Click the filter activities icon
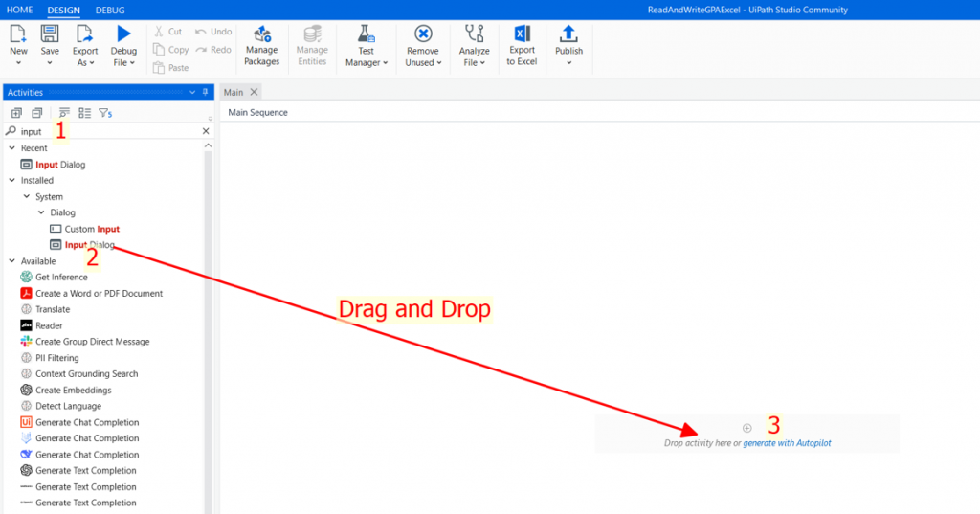Image resolution: width=980 pixels, height=514 pixels. (105, 113)
